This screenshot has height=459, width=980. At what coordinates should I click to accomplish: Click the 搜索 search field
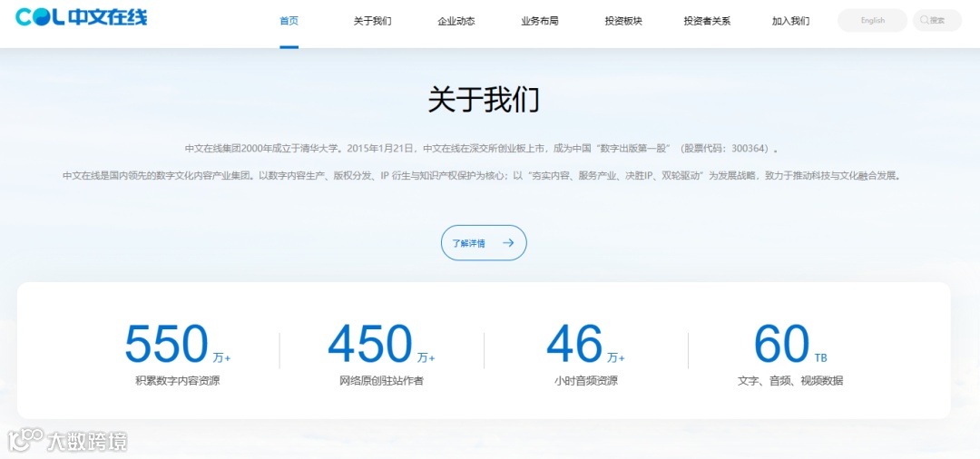tap(937, 21)
